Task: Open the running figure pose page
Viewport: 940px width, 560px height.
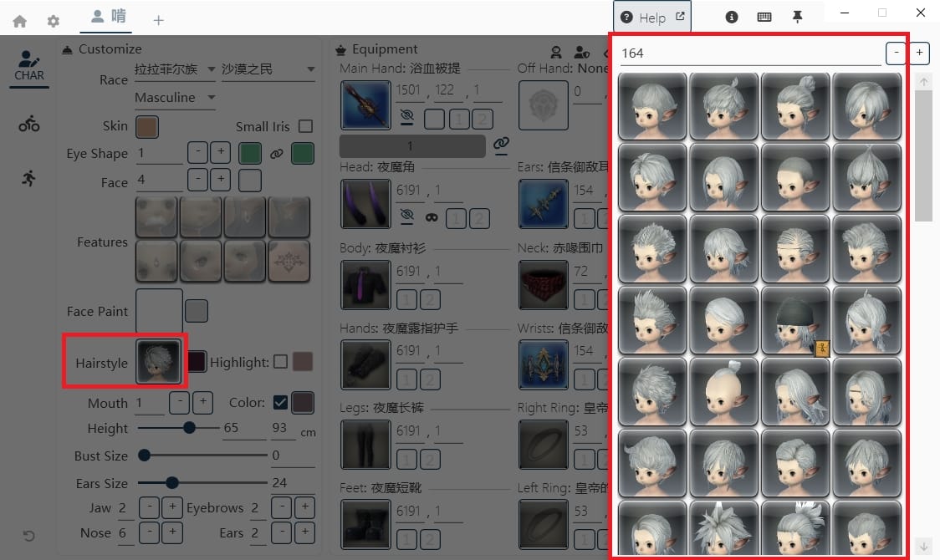Action: [28, 178]
